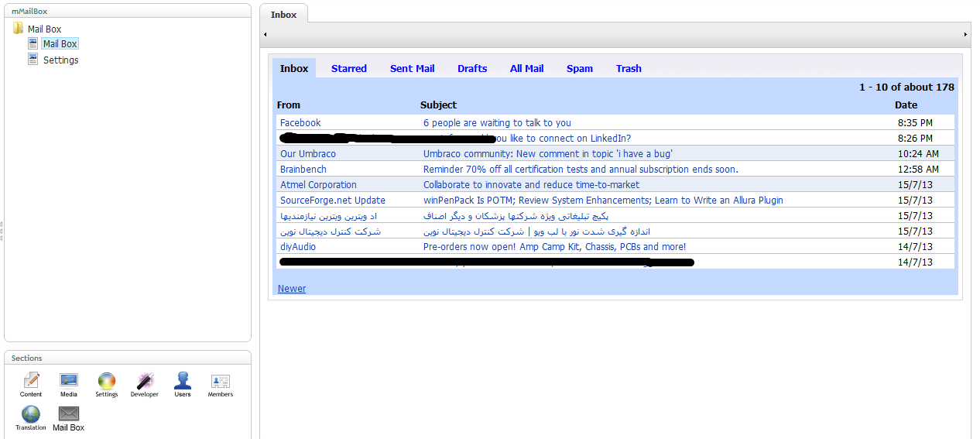The width and height of the screenshot is (980, 439).
Task: Click the left panel splitter handle
Action: [x=2, y=230]
